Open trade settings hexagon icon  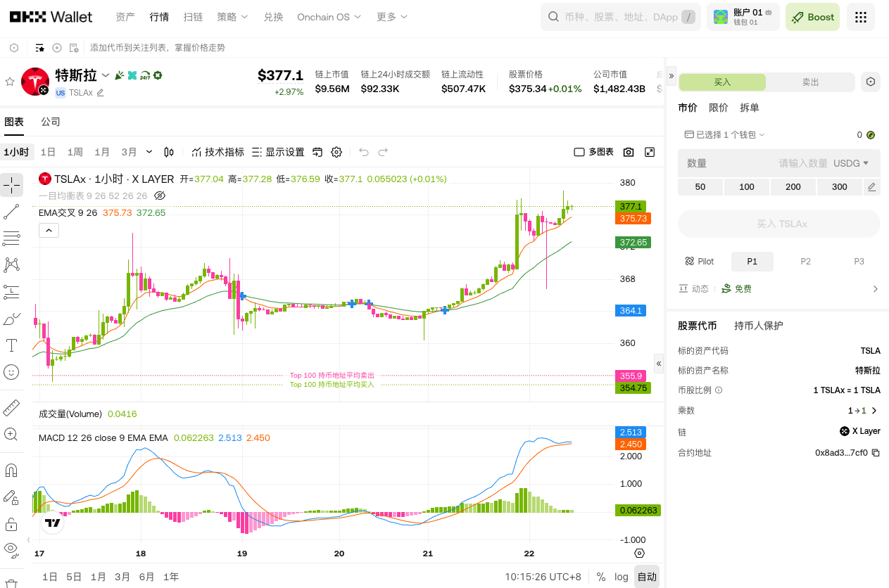(871, 82)
